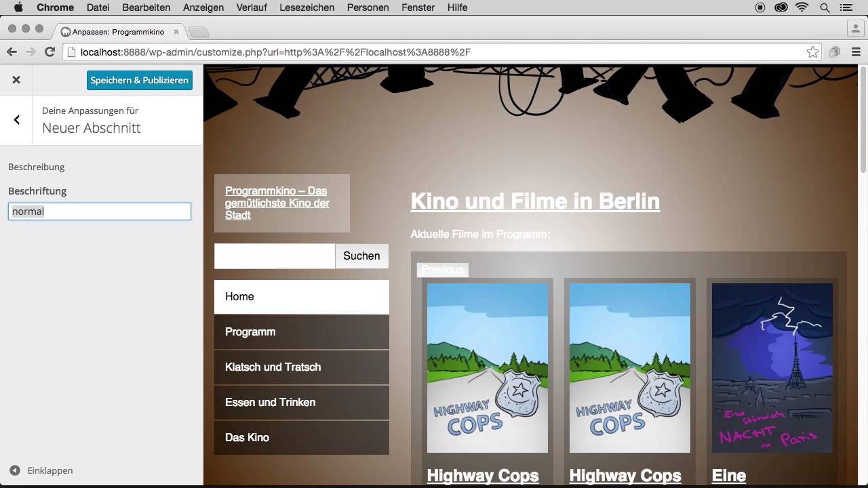Click the Programmkino site title link
868x488 pixels.
tap(277, 203)
